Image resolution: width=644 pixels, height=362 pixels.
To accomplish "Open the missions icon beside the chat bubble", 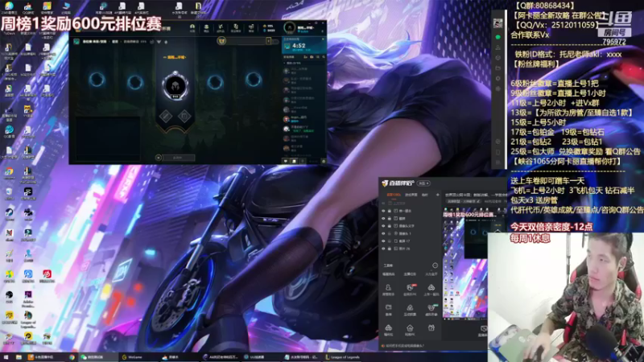I will click(294, 162).
